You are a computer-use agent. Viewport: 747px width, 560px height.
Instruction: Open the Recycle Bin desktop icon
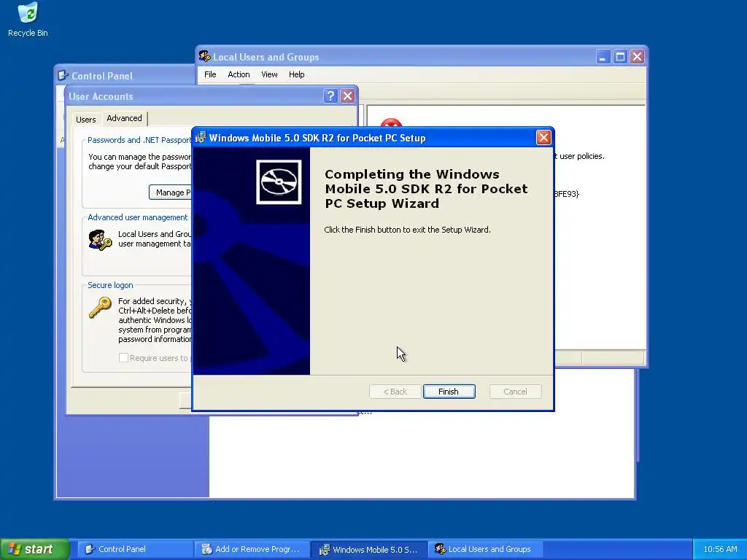click(x=28, y=19)
